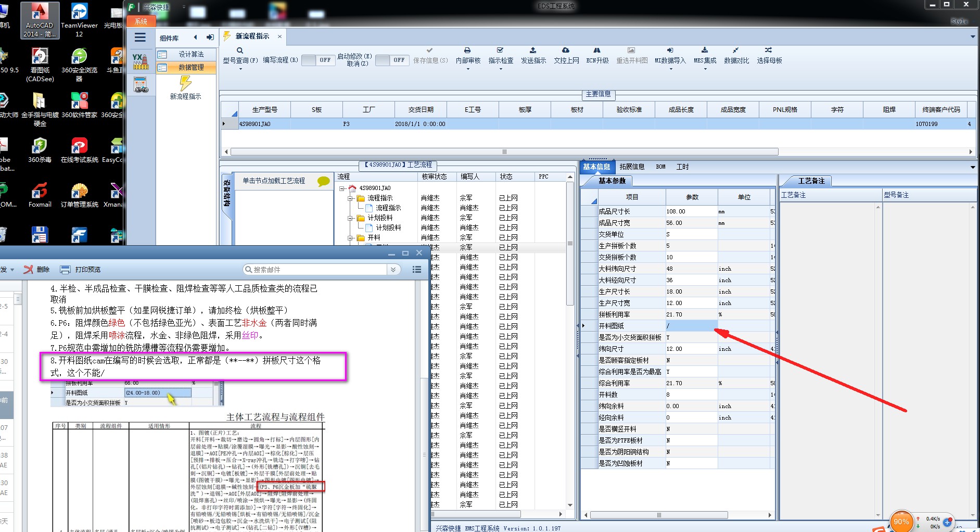This screenshot has height=532, width=980.
Task: Open 在线考试系统 desktop shortcut
Action: tap(79, 150)
